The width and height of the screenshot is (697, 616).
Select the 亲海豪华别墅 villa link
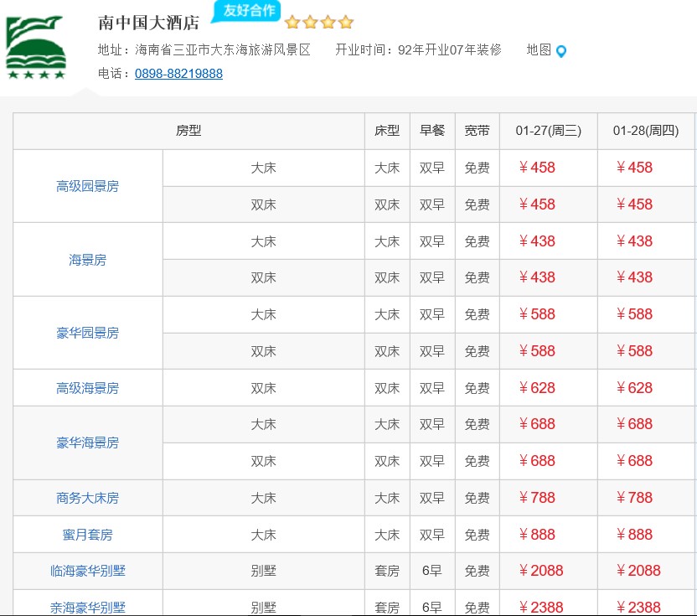click(x=87, y=607)
